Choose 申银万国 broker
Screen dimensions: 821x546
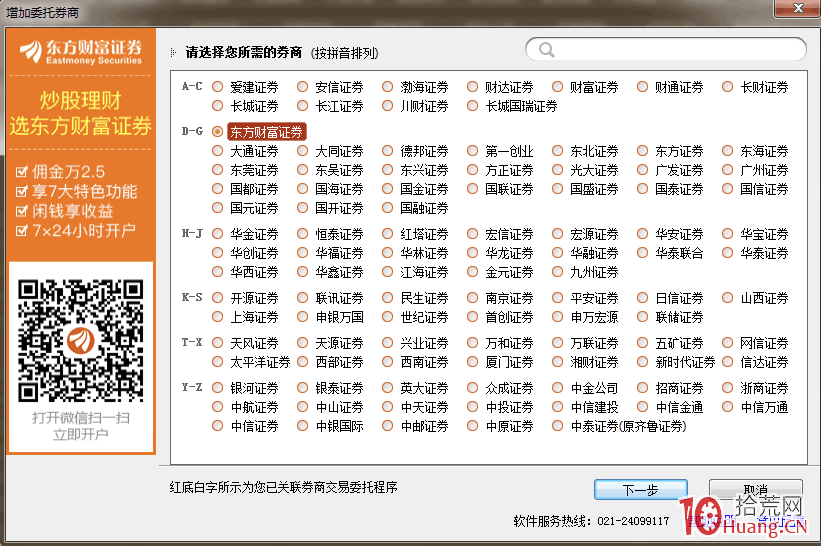302,317
